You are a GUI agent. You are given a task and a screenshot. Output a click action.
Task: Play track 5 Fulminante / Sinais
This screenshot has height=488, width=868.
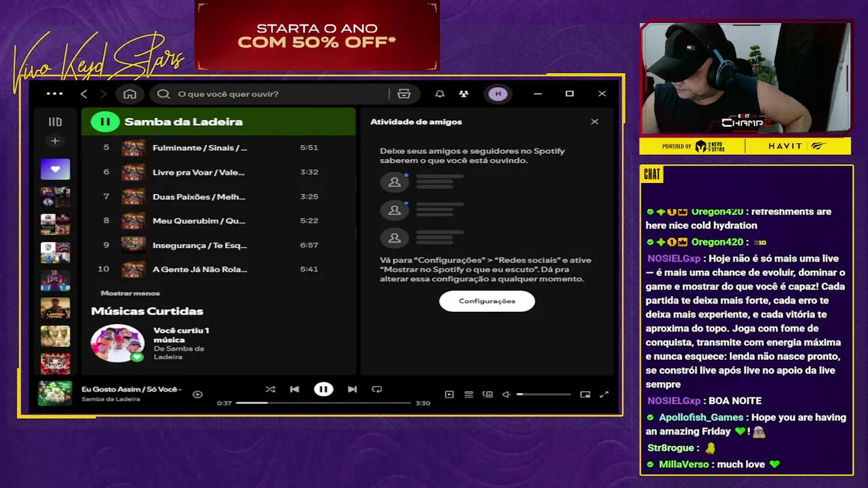(218, 148)
